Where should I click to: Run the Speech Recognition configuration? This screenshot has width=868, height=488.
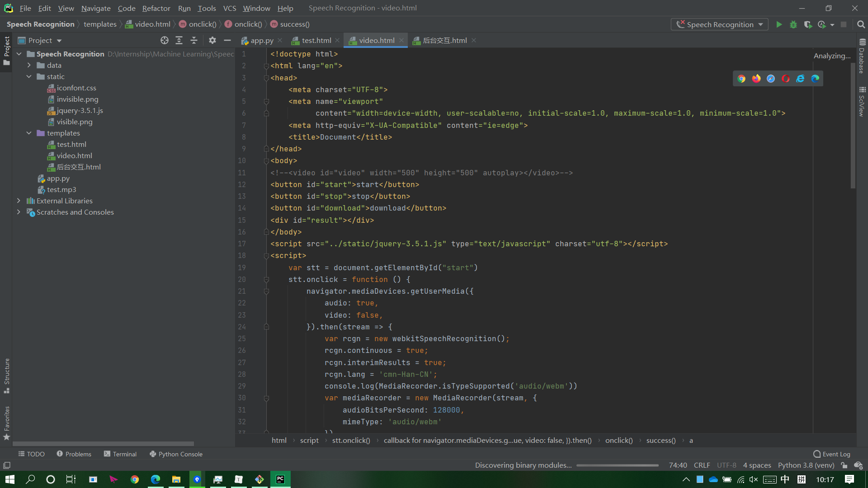click(x=779, y=24)
